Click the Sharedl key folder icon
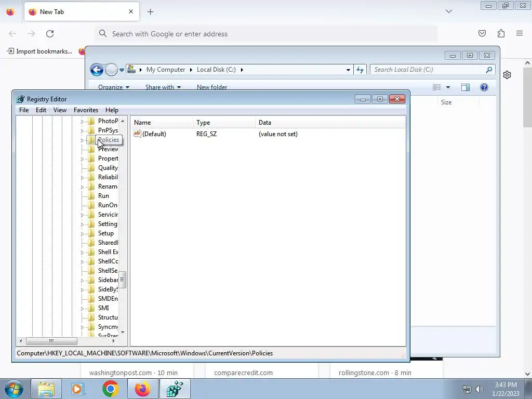 tap(91, 243)
